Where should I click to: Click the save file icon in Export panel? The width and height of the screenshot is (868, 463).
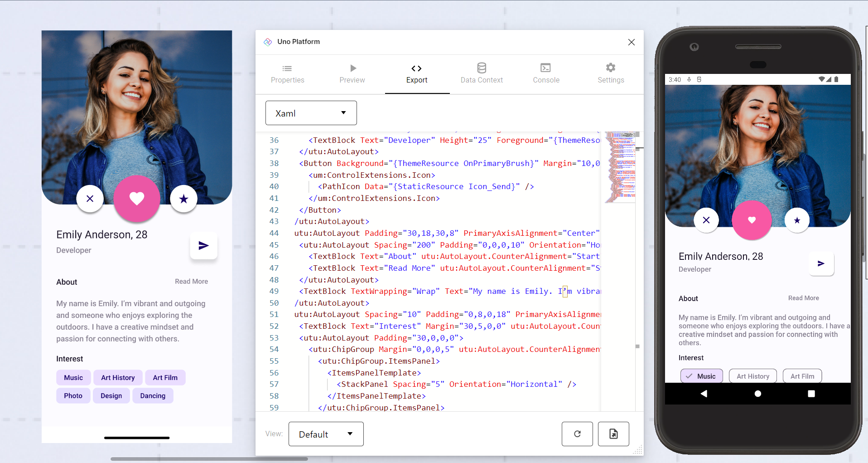(613, 434)
